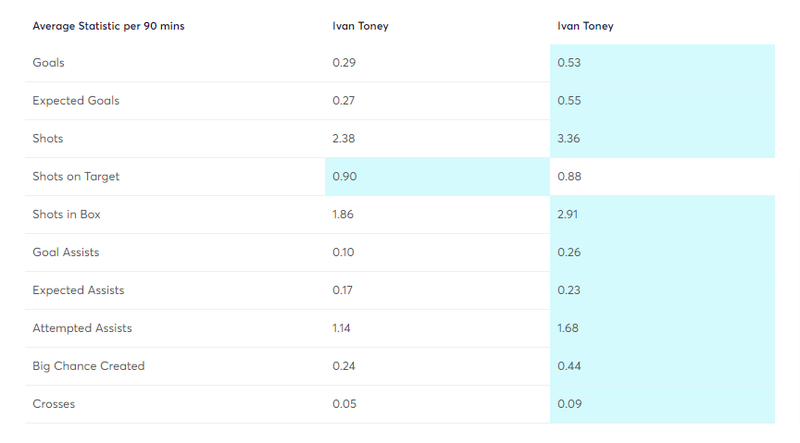Viewport: 800px width, 443px height.
Task: Click the Big Chance Created label
Action: click(89, 366)
